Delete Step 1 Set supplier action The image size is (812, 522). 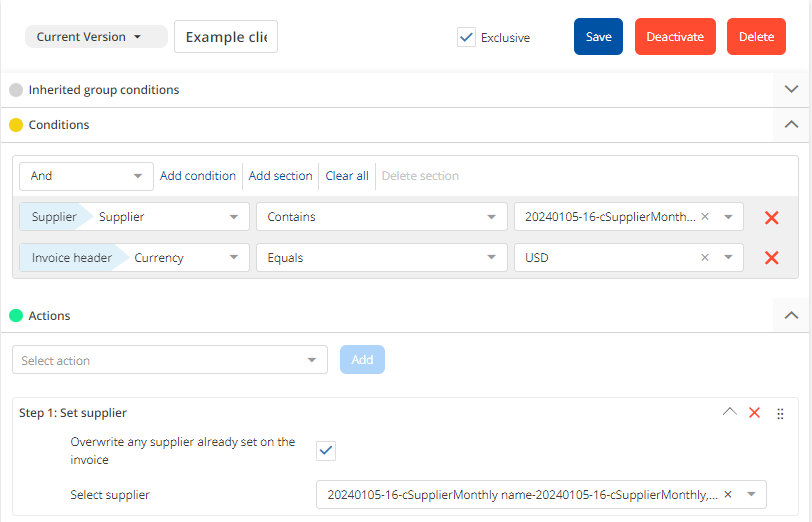tap(754, 413)
